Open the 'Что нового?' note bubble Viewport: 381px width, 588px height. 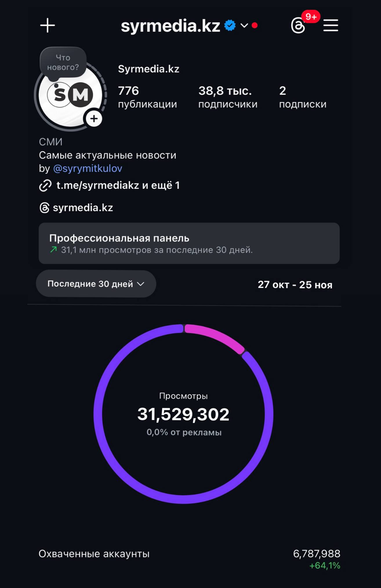point(63,63)
